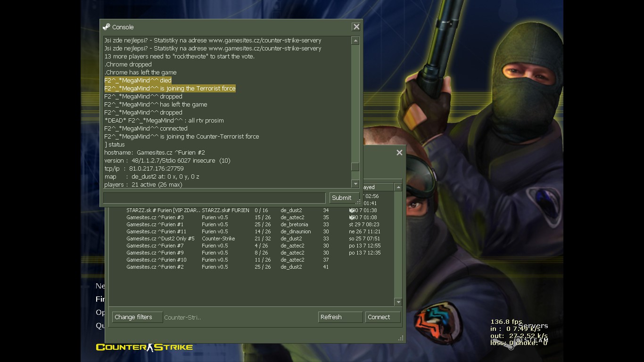
Task: Click the console line ".Chrome dropped"
Action: [128, 64]
